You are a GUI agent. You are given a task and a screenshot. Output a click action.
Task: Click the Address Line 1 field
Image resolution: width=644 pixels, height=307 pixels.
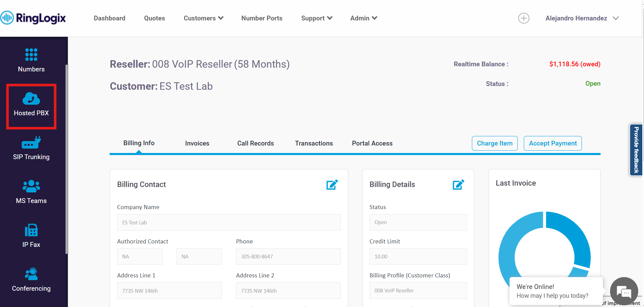(x=169, y=291)
